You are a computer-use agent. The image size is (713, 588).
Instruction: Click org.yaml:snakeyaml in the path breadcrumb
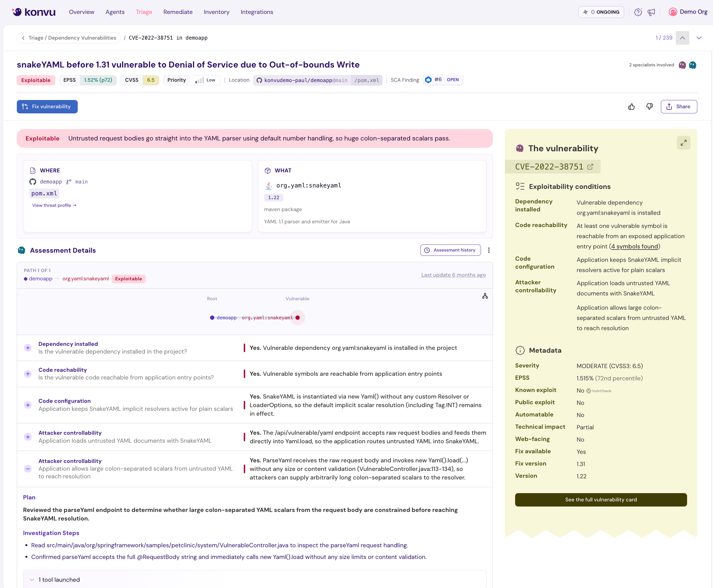(85, 279)
